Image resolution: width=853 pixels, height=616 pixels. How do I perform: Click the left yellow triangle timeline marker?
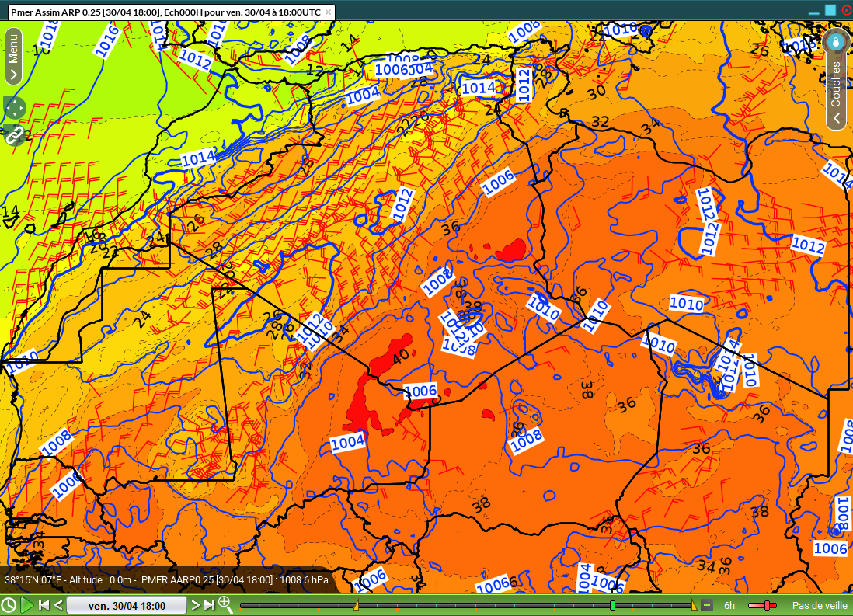point(357,605)
